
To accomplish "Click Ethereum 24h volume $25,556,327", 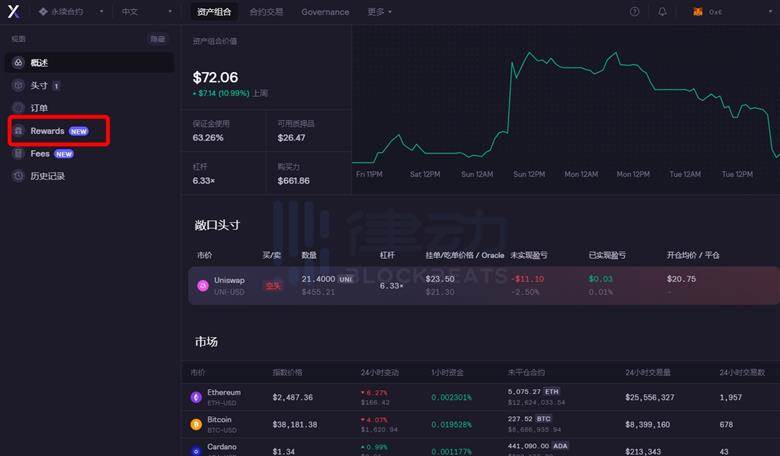I will click(x=650, y=397).
